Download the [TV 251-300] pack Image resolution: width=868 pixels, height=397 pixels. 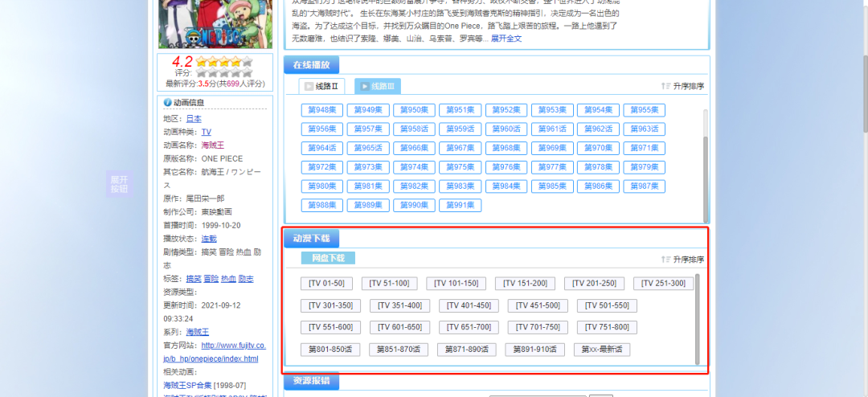tap(663, 284)
